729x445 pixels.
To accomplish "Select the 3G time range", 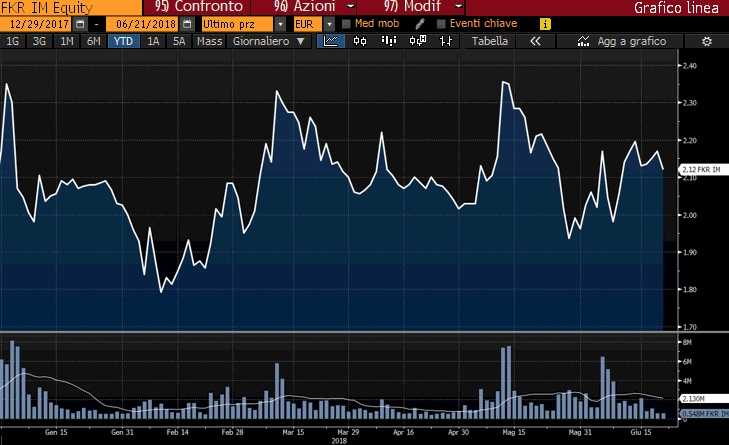I will pyautogui.click(x=40, y=41).
